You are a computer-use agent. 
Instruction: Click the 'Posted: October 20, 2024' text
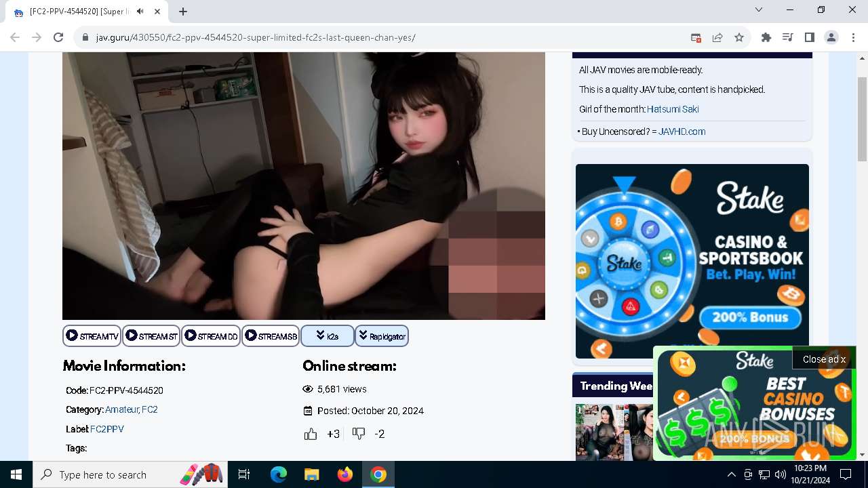[x=370, y=411]
